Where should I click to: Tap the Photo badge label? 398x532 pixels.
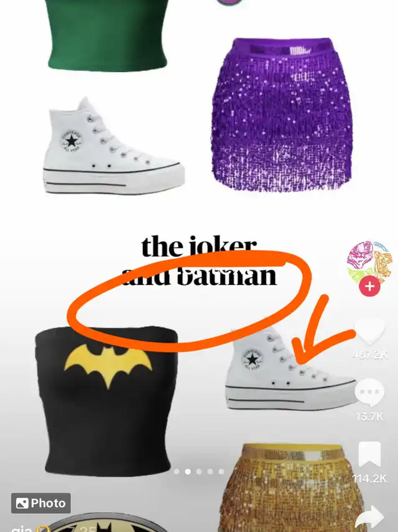coord(41,503)
